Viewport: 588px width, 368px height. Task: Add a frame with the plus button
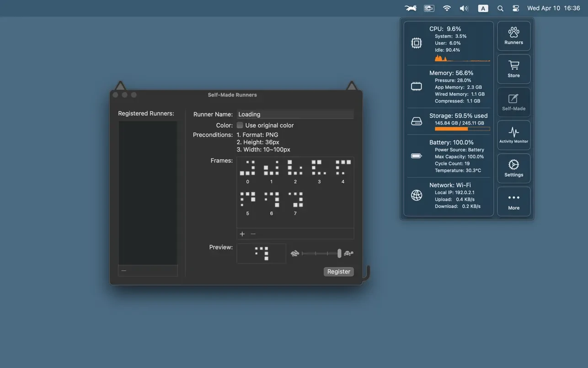(242, 234)
